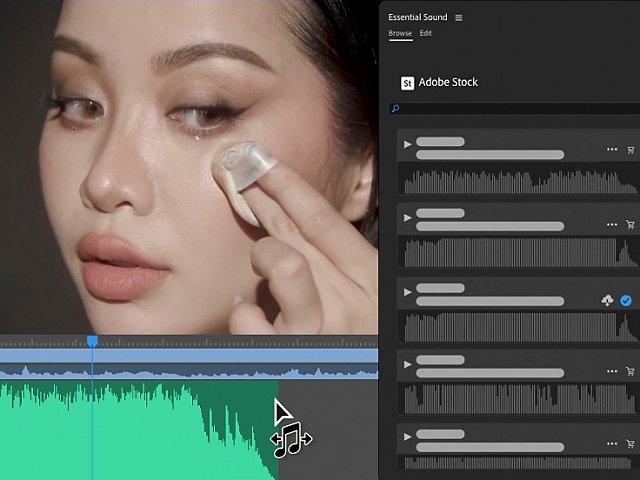640x480 pixels.
Task: Click the fifth track's waveform preview
Action: [x=518, y=463]
